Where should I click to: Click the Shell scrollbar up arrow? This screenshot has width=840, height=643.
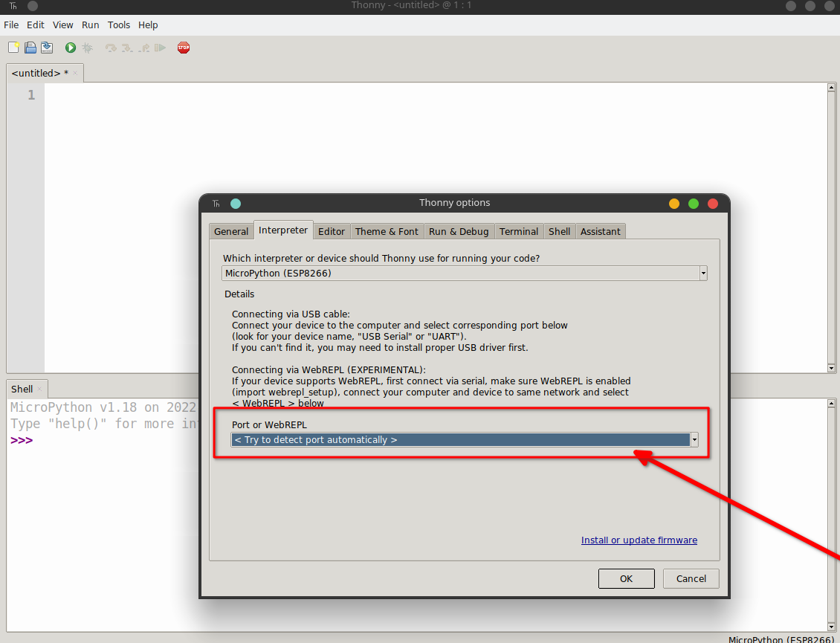click(x=831, y=403)
